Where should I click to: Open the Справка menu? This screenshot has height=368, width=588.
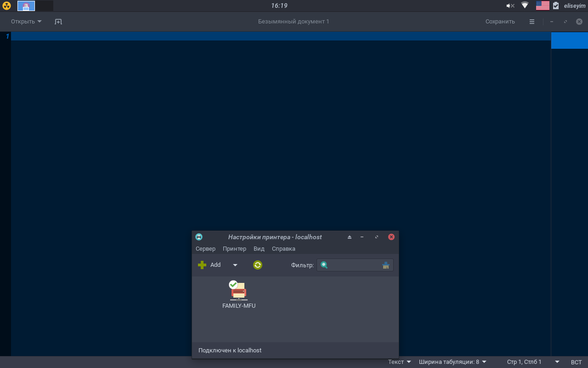pos(283,249)
